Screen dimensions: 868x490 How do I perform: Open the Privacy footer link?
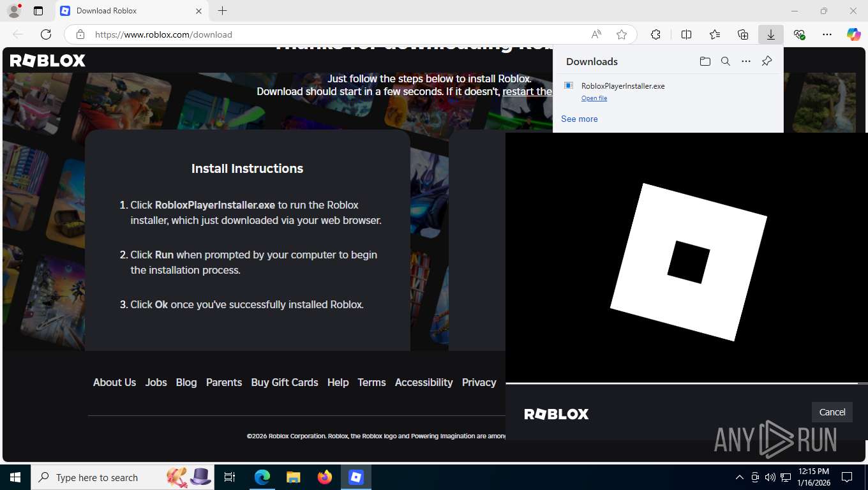pyautogui.click(x=479, y=382)
